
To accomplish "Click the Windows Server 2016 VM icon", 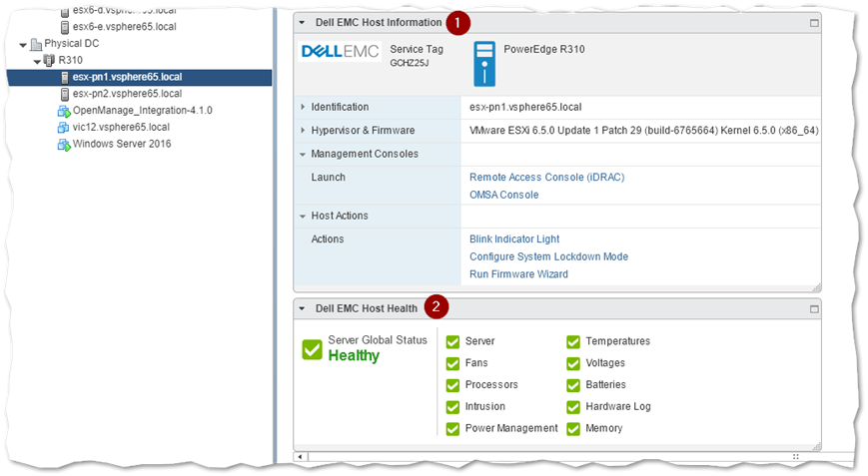I will (x=64, y=145).
